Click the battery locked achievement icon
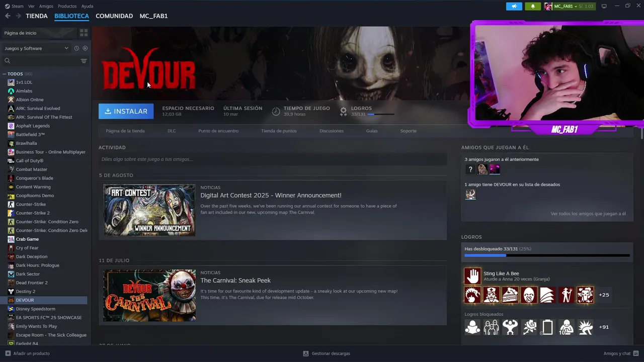 tap(547, 327)
